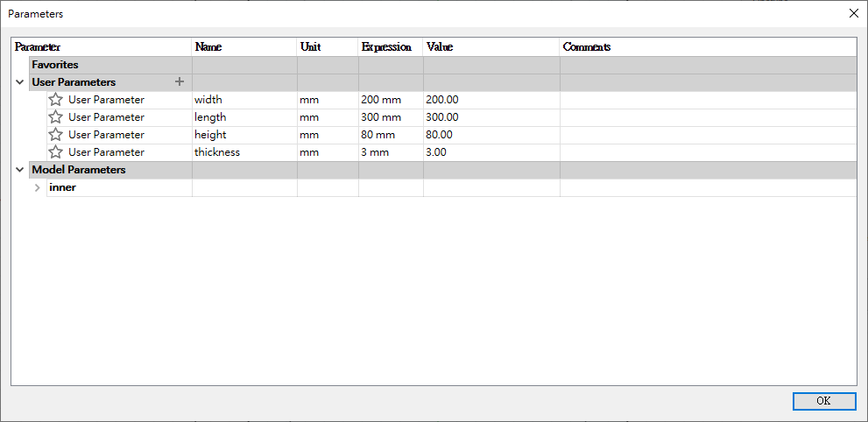
Task: Close the Parameters dialog
Action: [854, 13]
